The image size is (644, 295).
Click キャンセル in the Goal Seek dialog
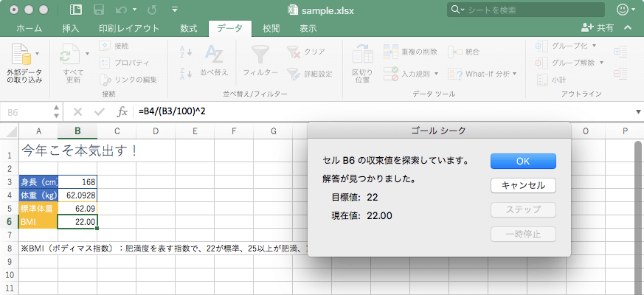coord(522,185)
